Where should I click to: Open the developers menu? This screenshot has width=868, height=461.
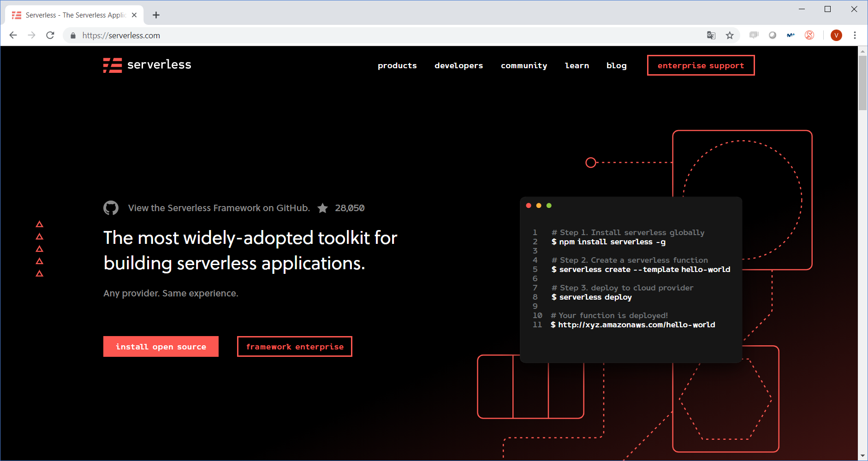pyautogui.click(x=459, y=65)
